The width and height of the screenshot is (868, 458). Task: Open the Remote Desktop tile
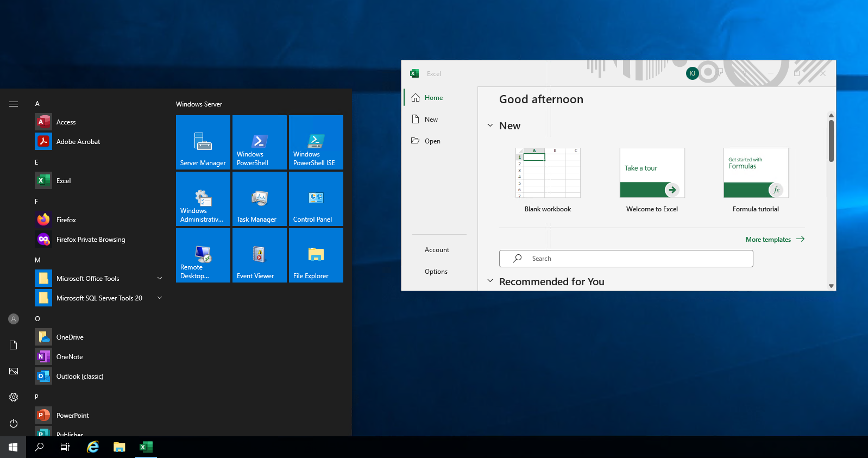click(x=203, y=255)
